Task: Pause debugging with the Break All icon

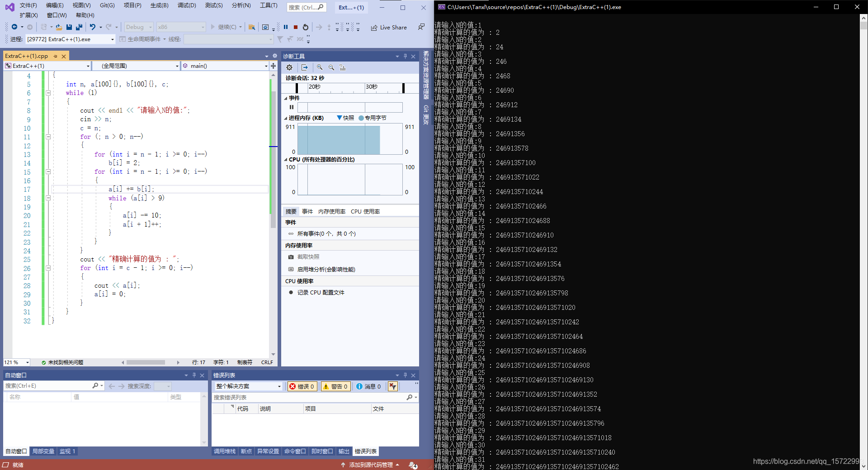Action: coord(286,27)
